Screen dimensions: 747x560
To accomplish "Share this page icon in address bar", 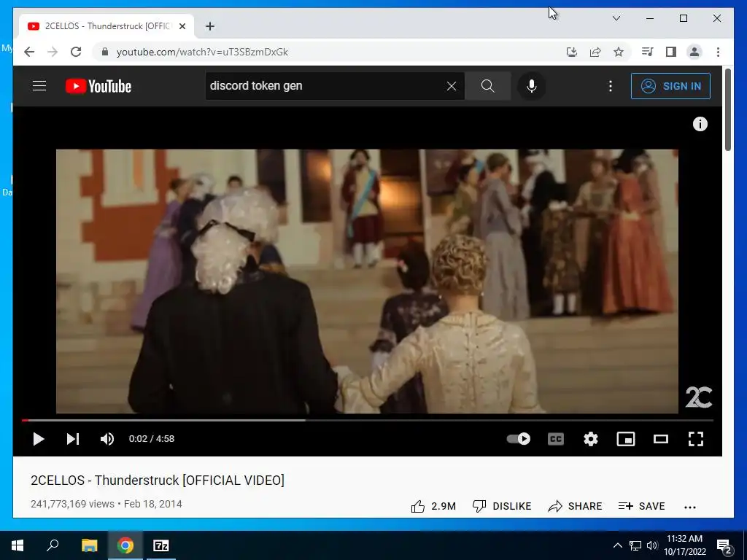I will coord(595,52).
